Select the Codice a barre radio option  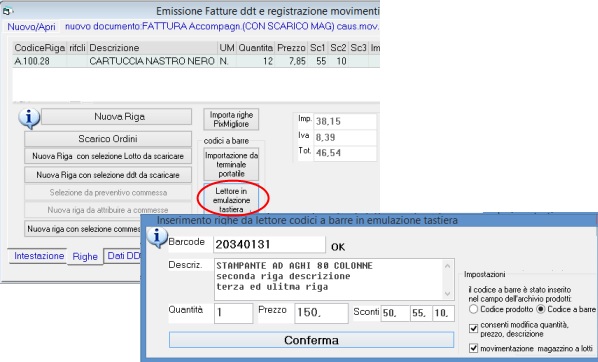click(x=540, y=309)
